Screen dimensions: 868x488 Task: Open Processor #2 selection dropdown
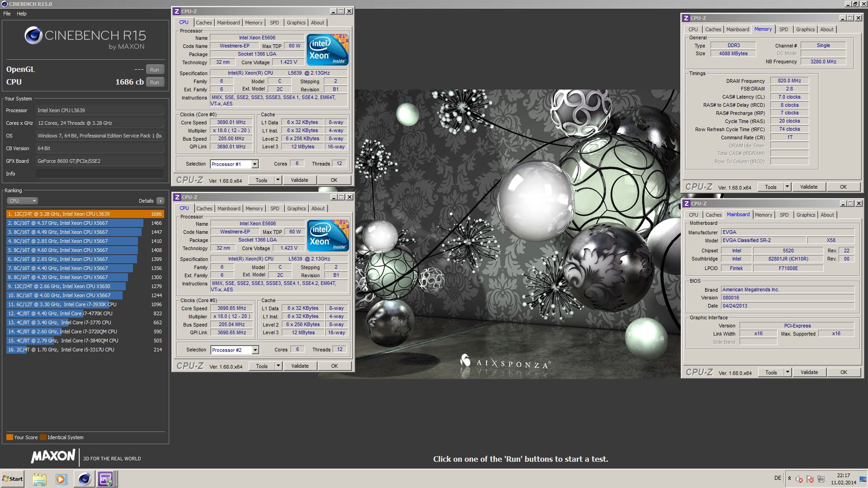256,350
